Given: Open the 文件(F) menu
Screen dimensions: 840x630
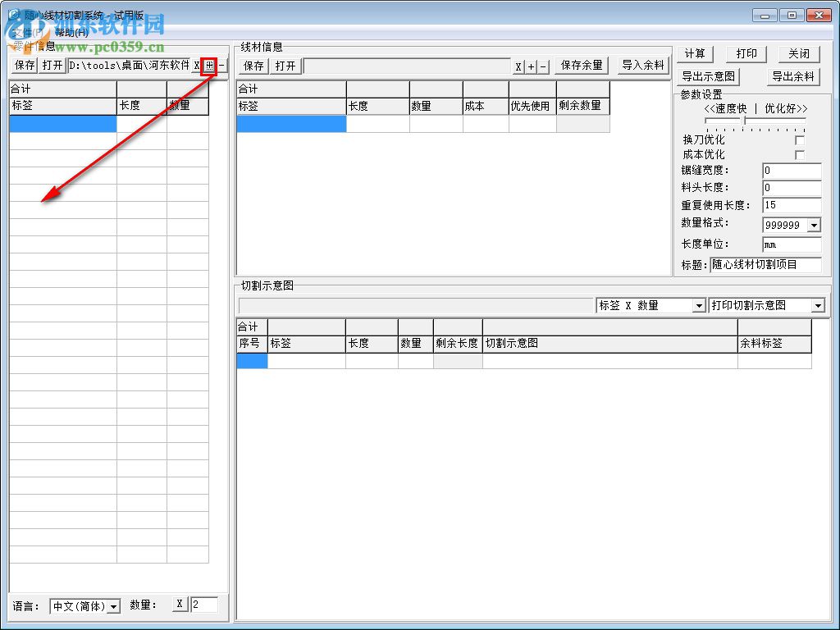Looking at the screenshot, I should (28, 33).
